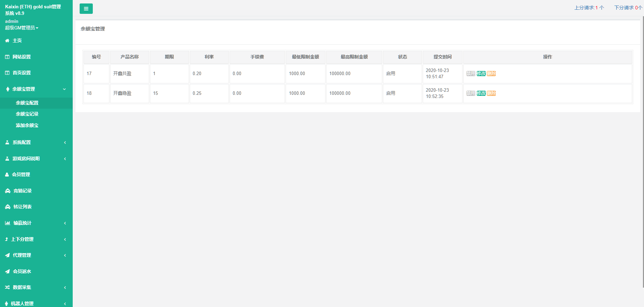This screenshot has height=307, width=644.
Task: Click the user icon for 会员管理
Action: (7, 175)
